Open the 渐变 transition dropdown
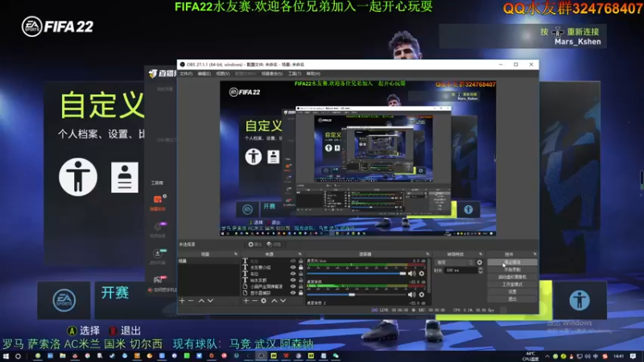This screenshot has width=644, height=362. click(x=454, y=262)
